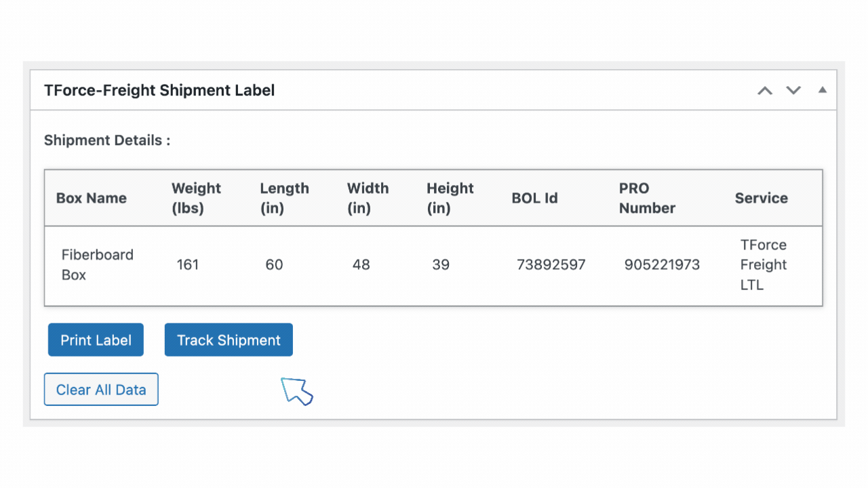The image size is (868, 488).
Task: Click the weight value 161
Action: (188, 265)
